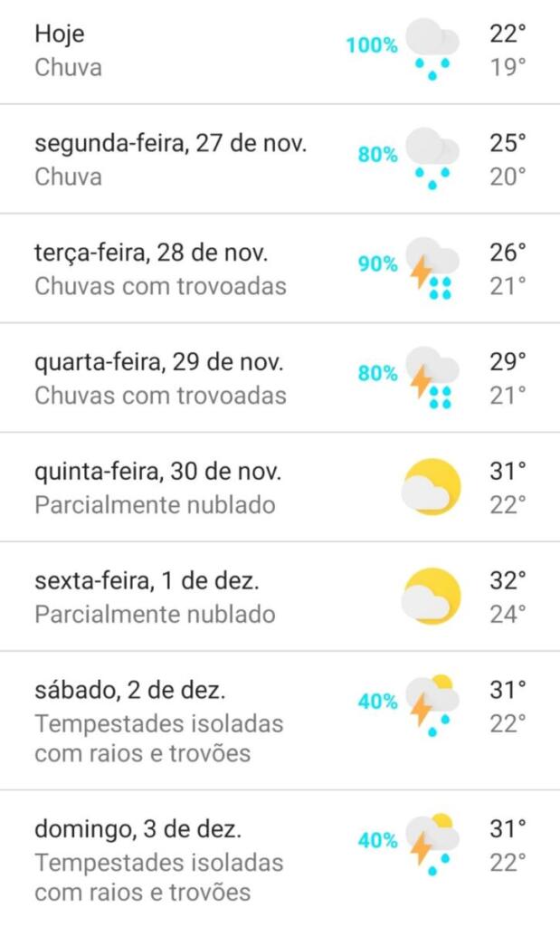
Task: Click the 90% precipitation on terça-feira
Action: pyautogui.click(x=377, y=264)
